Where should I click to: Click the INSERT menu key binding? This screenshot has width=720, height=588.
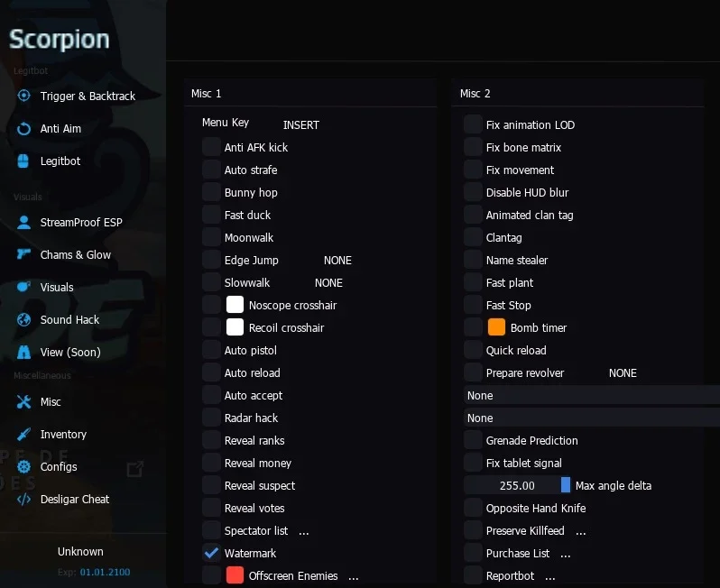point(301,124)
